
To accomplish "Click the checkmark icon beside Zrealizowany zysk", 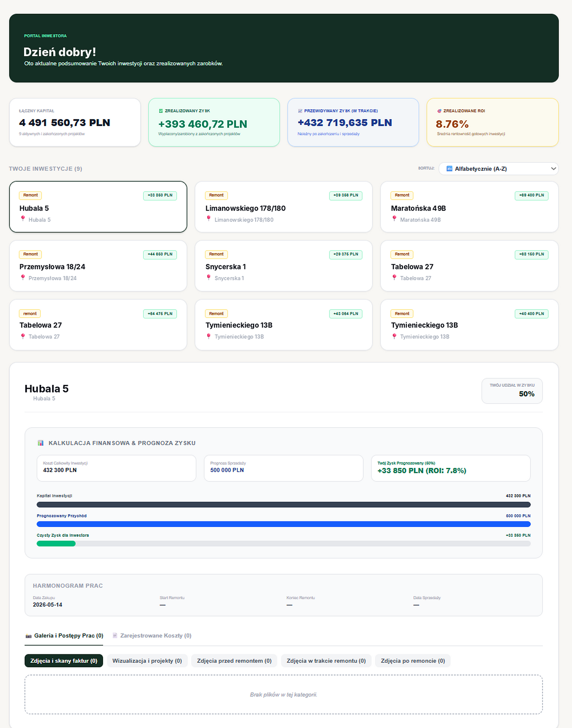I will [161, 111].
